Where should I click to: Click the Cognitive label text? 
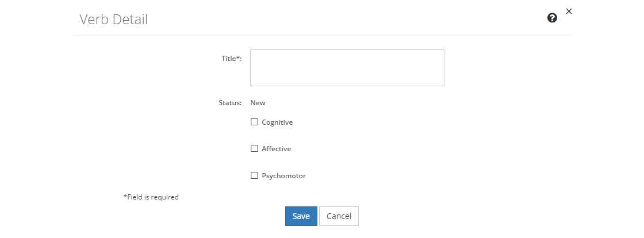(277, 122)
